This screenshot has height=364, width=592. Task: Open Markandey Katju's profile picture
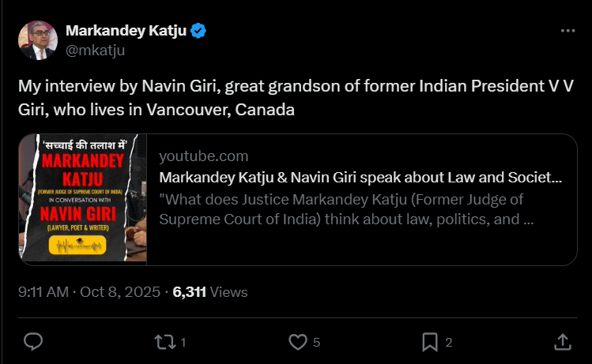(36, 39)
